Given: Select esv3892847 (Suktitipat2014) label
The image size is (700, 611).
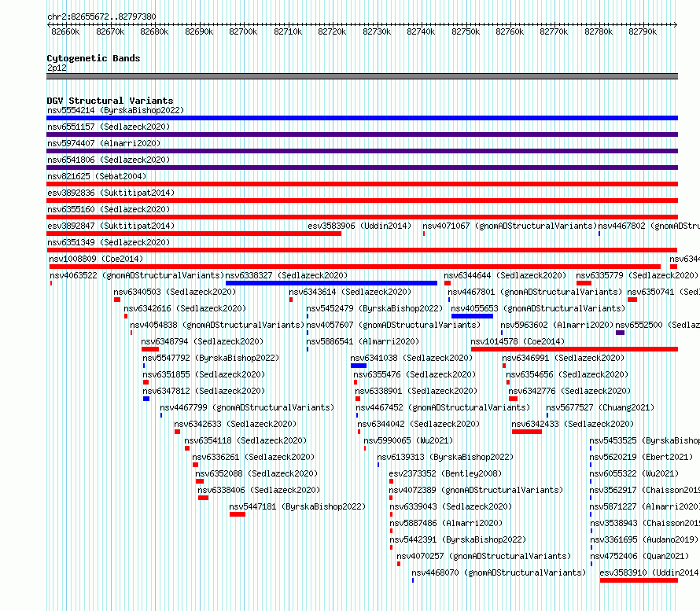Looking at the screenshot, I should coord(111,226).
